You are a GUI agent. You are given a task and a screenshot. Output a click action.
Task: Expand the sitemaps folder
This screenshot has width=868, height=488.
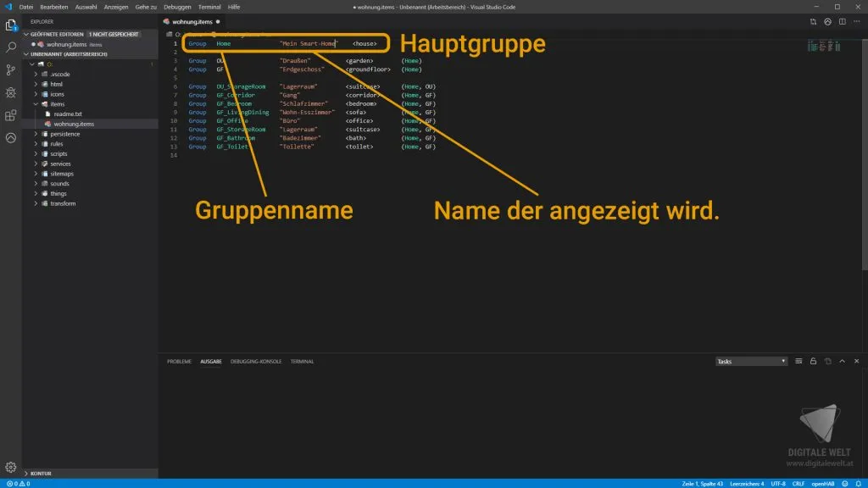(61, 174)
